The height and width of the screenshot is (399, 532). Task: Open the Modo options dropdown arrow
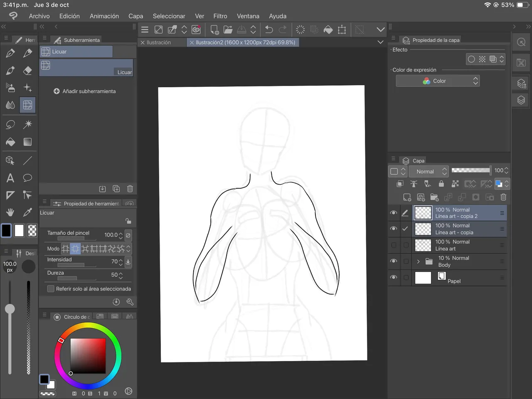[x=128, y=249]
